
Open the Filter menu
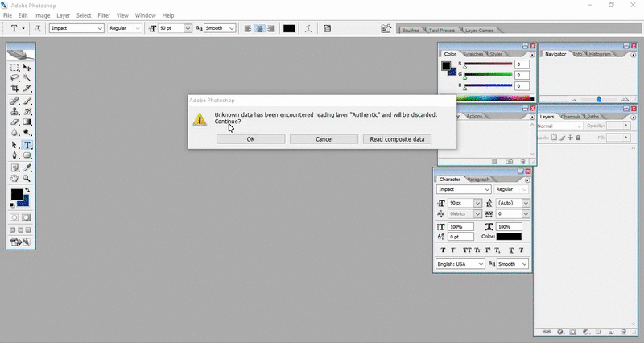104,15
